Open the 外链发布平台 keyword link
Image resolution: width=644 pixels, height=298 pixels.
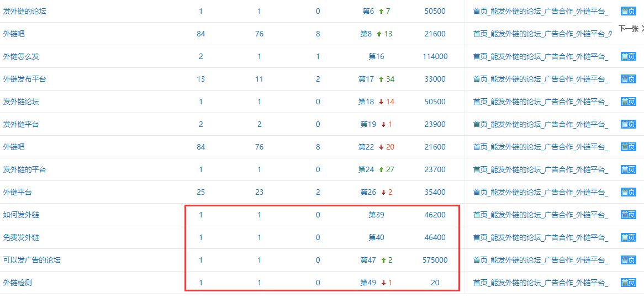25,79
